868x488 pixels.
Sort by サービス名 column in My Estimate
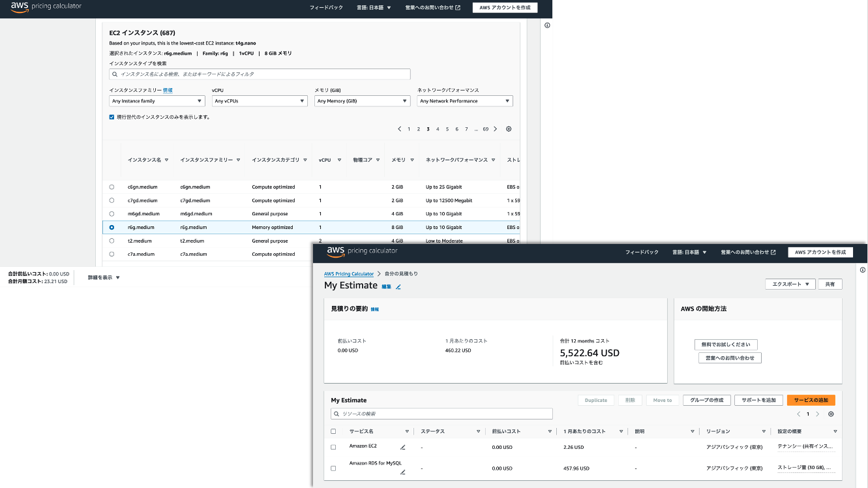point(407,431)
